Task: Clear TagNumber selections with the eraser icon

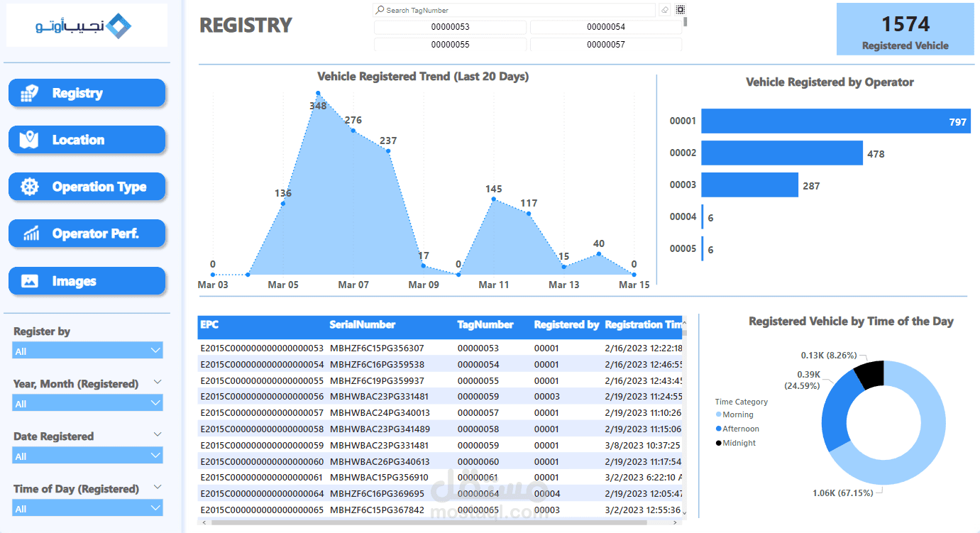Action: click(x=665, y=10)
